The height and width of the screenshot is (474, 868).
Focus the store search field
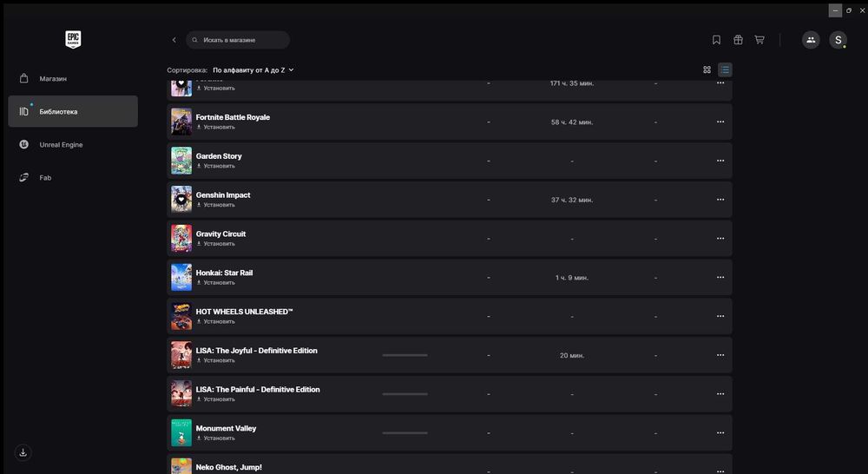(x=243, y=40)
